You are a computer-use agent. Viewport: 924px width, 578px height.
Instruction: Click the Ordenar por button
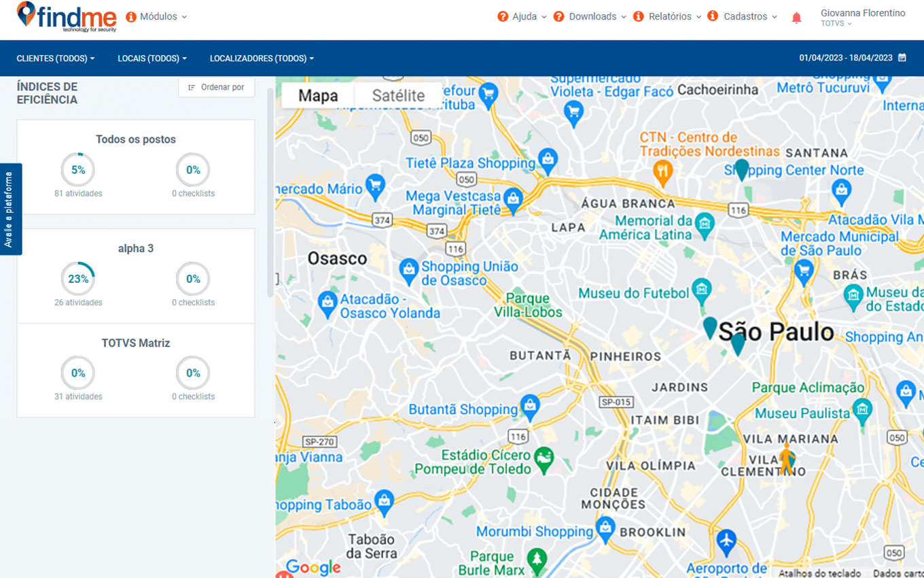click(216, 87)
